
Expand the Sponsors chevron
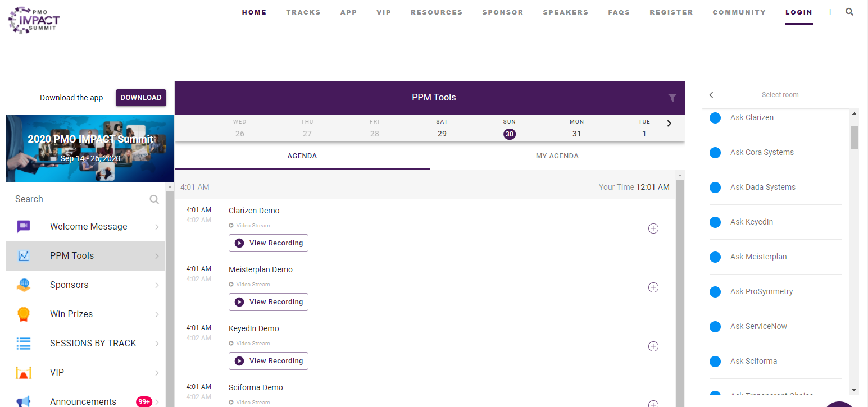157,285
